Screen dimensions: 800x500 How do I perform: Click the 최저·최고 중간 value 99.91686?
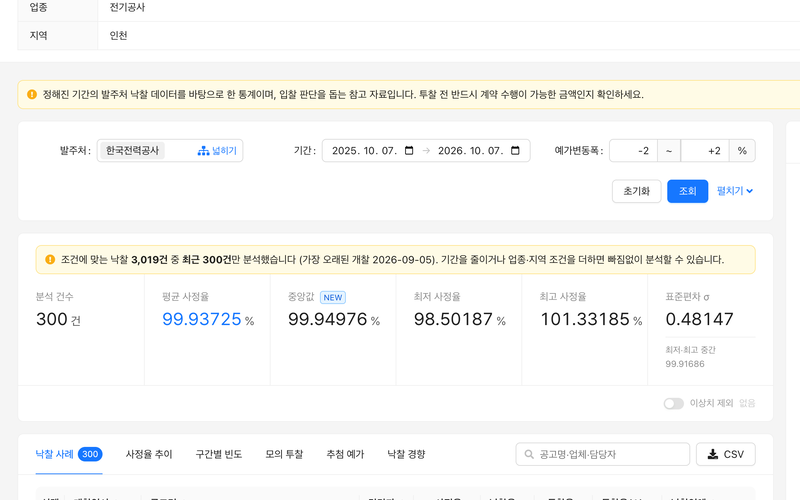coord(685,364)
